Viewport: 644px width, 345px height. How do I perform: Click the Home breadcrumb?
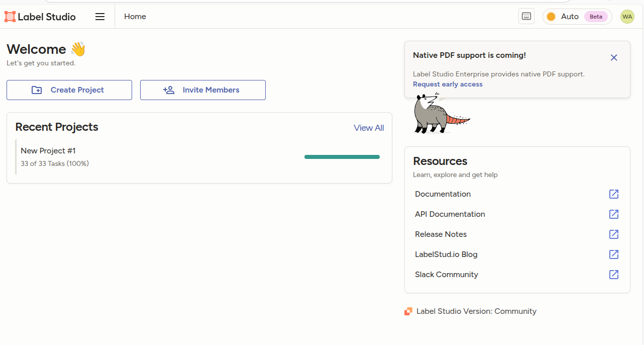(135, 17)
